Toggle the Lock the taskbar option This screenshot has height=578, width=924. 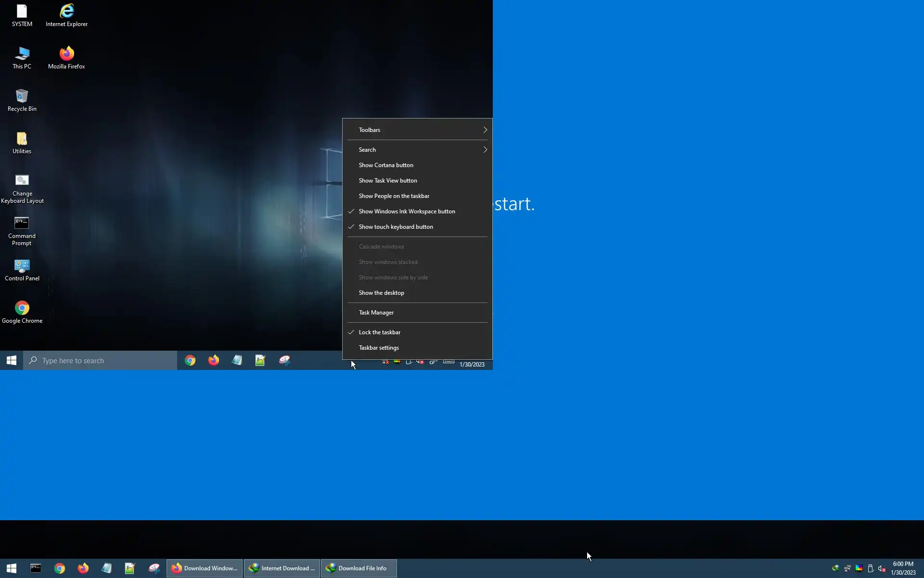click(379, 332)
